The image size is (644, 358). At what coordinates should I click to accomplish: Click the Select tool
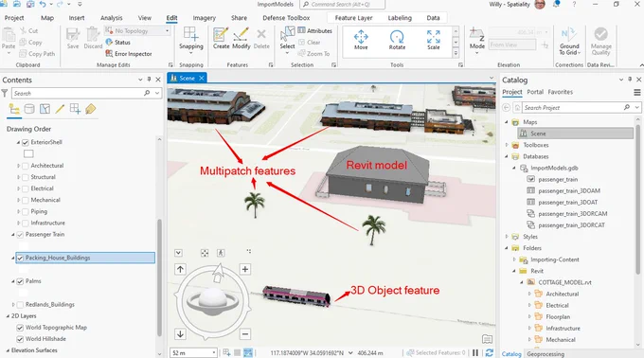pos(287,40)
